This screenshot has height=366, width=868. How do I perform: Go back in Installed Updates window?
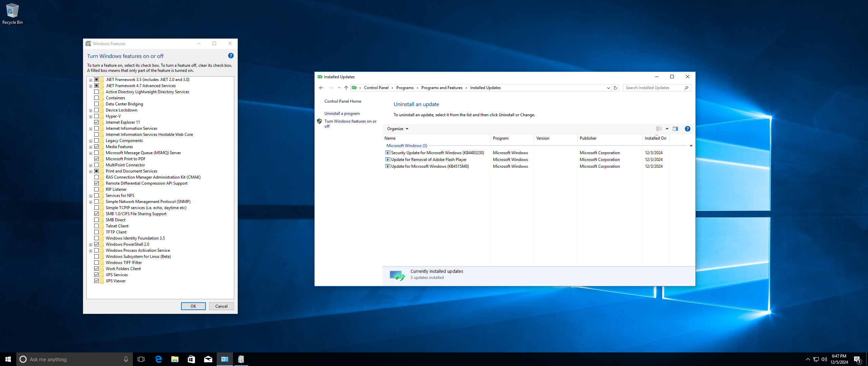(321, 88)
